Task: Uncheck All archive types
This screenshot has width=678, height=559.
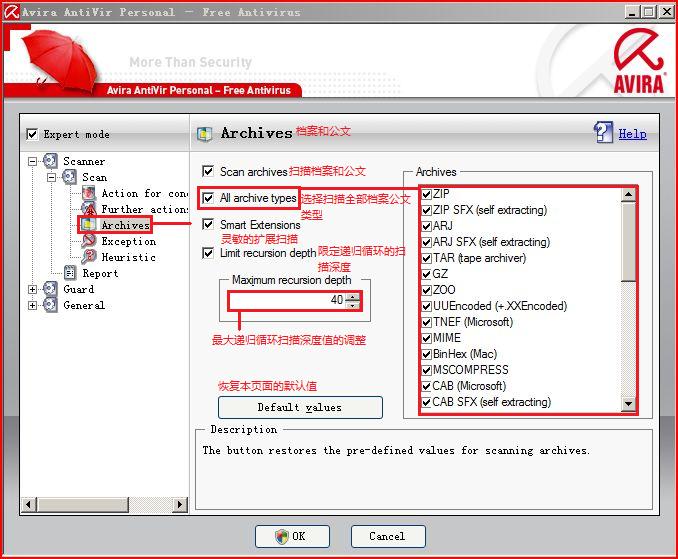Action: [208, 198]
